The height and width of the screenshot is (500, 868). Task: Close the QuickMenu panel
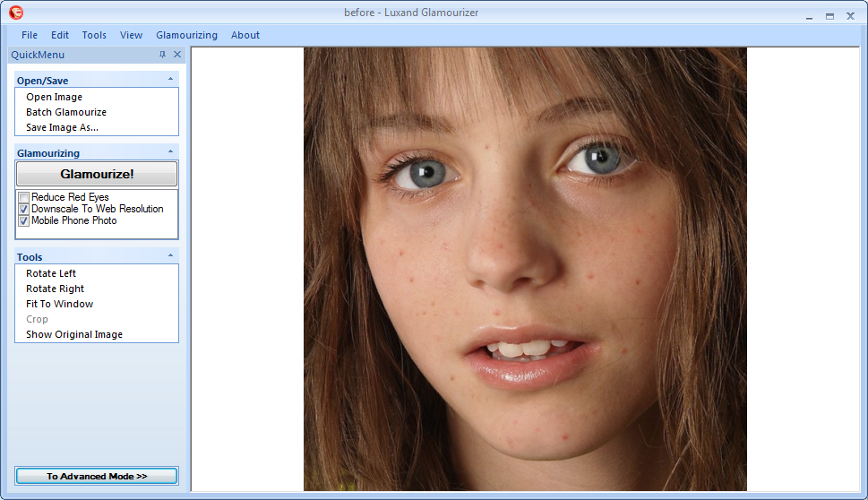[x=176, y=55]
